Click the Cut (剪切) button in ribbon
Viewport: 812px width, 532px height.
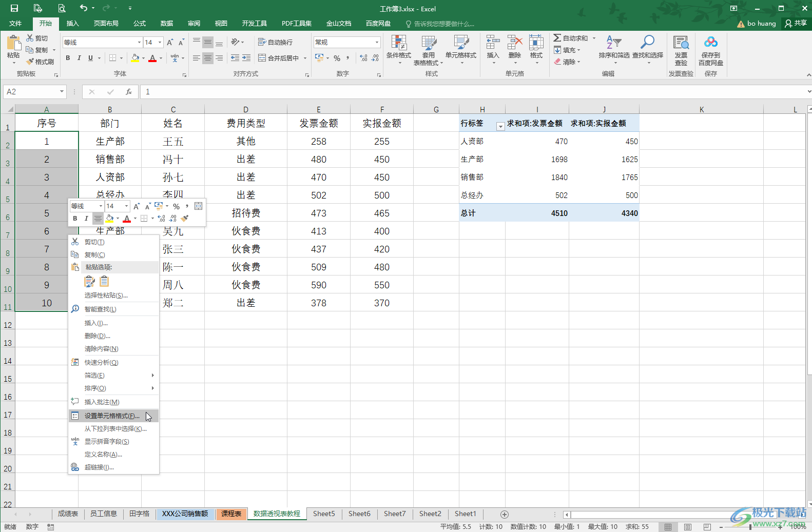click(x=37, y=38)
